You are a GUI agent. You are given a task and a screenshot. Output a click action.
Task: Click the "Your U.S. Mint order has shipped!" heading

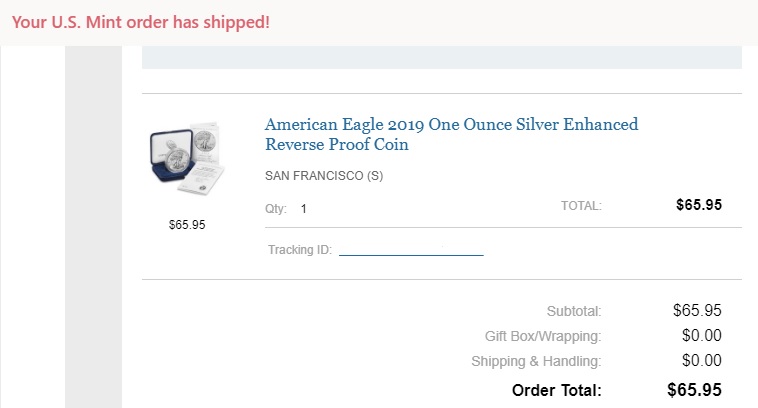pyautogui.click(x=141, y=21)
